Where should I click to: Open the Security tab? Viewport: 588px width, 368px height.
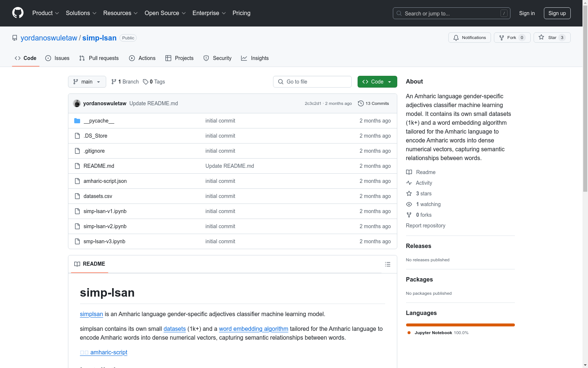coord(218,58)
